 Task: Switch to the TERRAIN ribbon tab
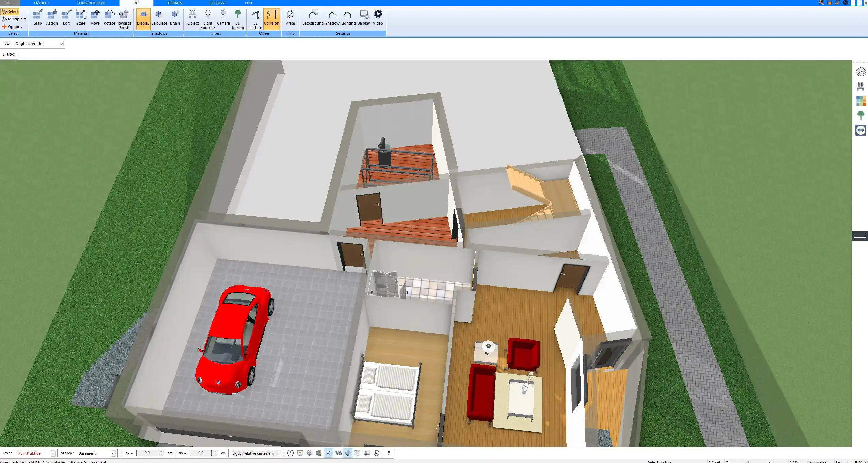[174, 3]
